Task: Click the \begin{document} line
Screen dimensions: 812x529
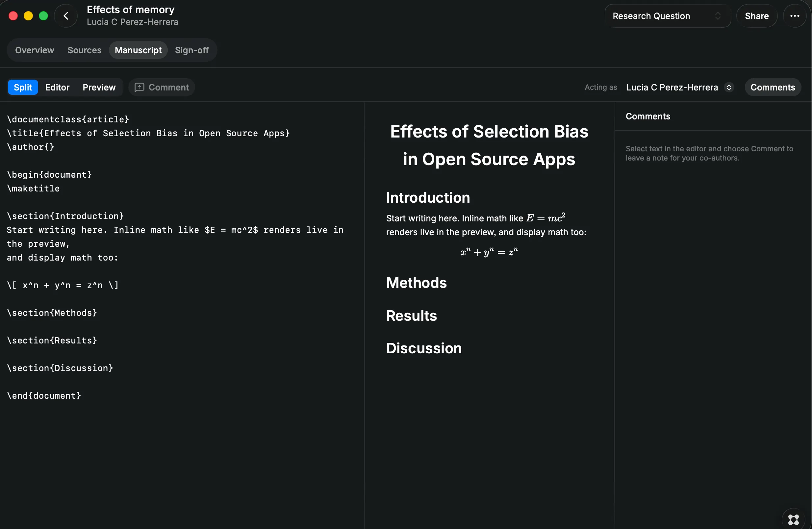Action: [x=49, y=175]
